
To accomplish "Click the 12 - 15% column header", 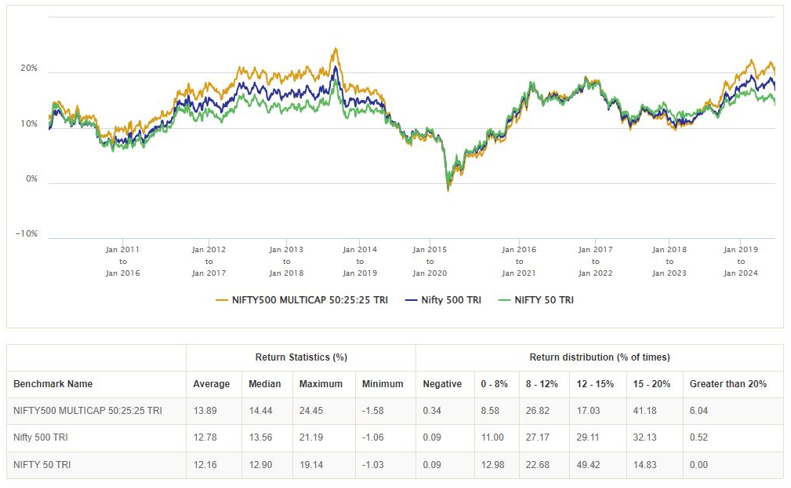I will [x=595, y=384].
